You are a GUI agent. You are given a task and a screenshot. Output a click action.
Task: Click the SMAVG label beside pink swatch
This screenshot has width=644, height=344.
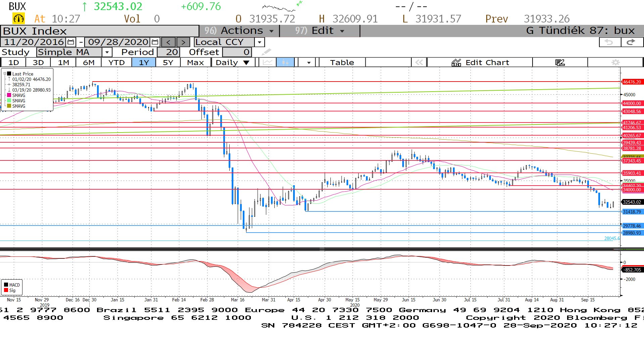(19, 95)
